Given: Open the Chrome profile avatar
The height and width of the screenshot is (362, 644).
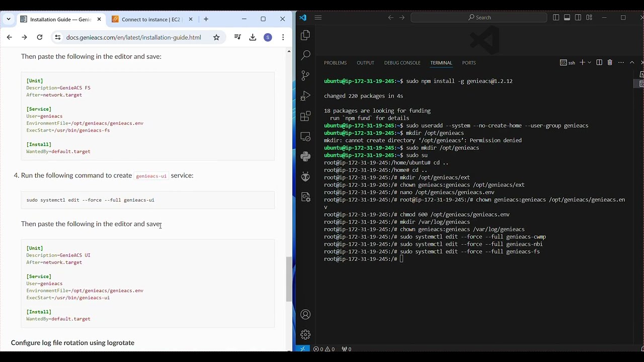Looking at the screenshot, I should coord(268,37).
